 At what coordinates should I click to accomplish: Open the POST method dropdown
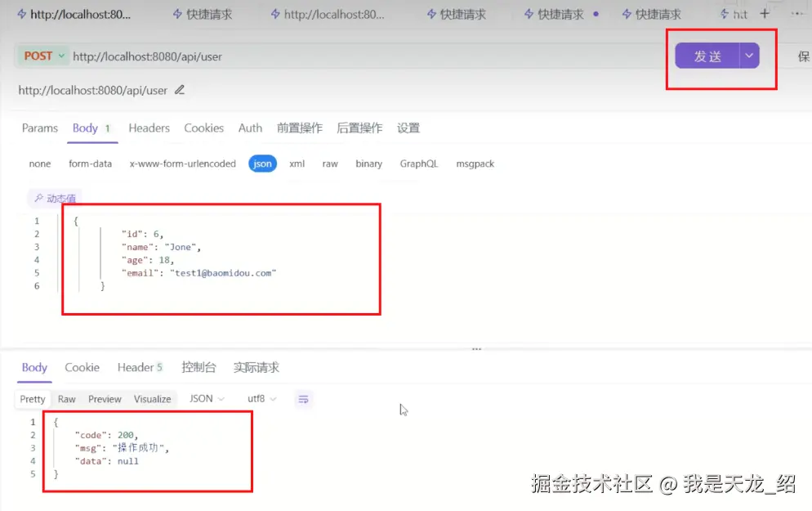43,56
